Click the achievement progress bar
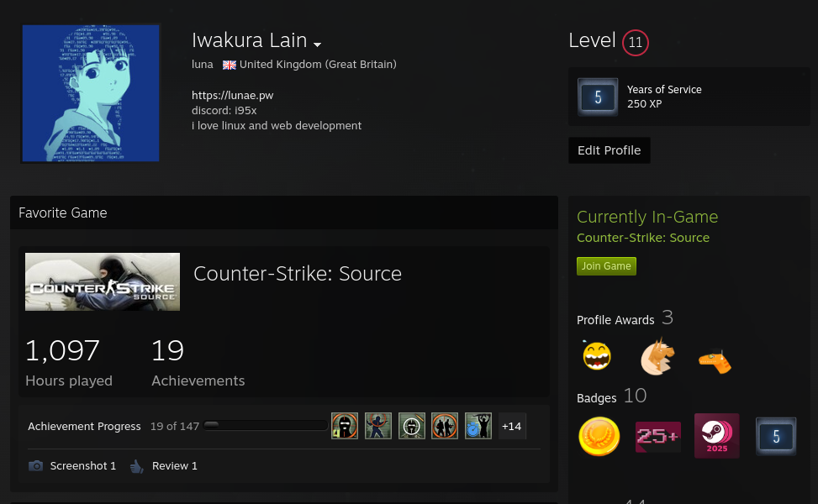Image resolution: width=818 pixels, height=504 pixels. pos(265,426)
